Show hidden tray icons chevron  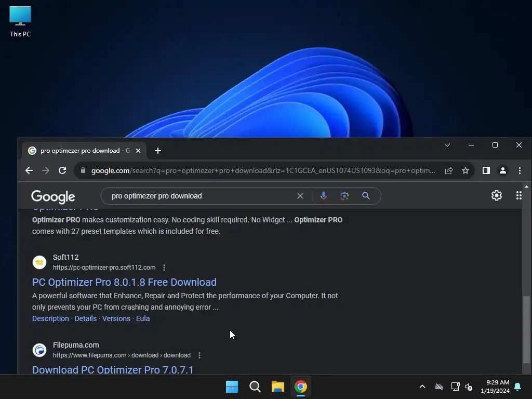[x=422, y=387]
